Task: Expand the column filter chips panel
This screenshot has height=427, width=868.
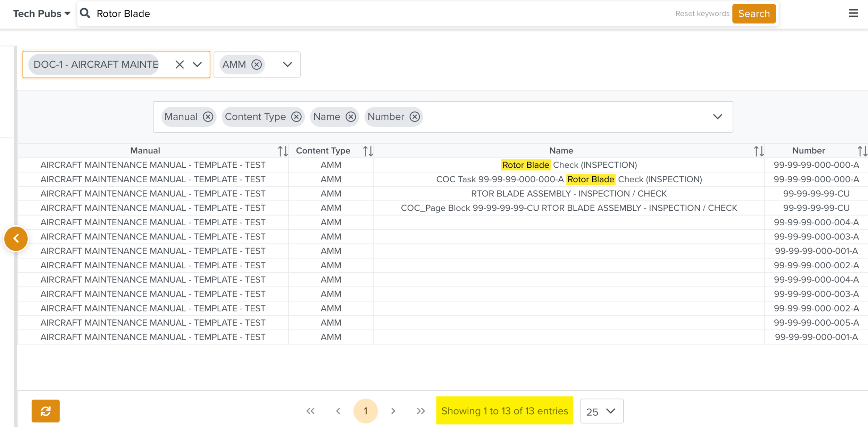Action: (718, 117)
